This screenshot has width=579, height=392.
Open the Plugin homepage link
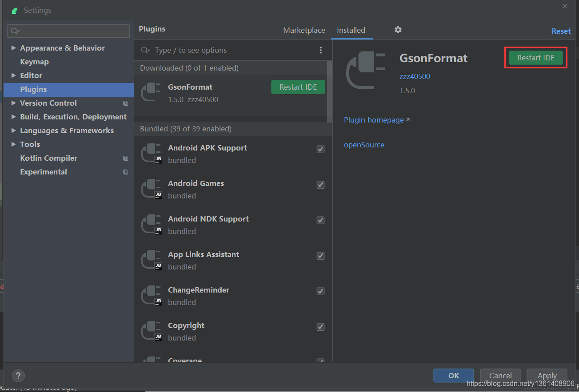(377, 120)
